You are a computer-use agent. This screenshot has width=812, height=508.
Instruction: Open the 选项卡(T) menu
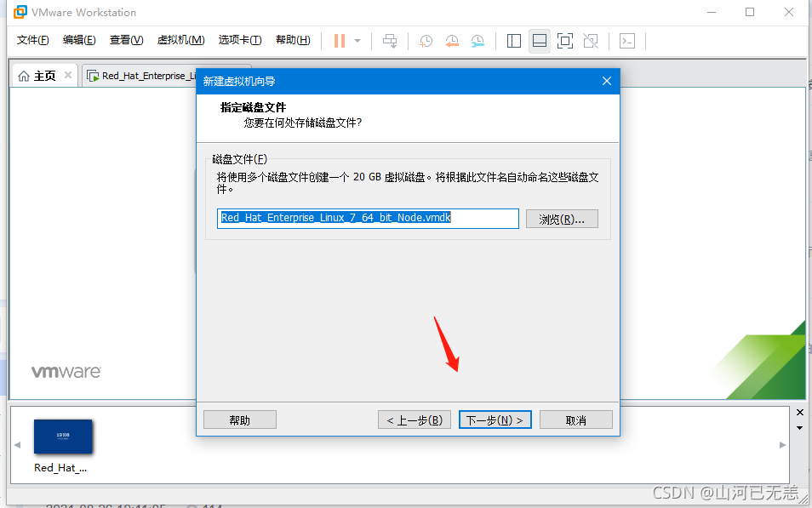[x=240, y=40]
